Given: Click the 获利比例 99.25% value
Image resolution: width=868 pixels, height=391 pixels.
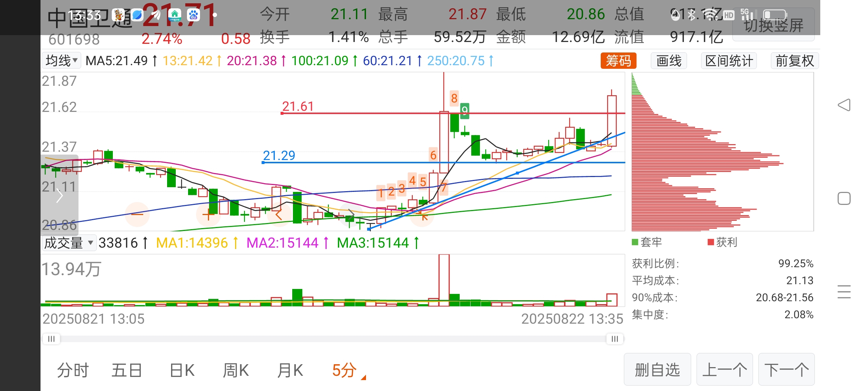Looking at the screenshot, I should pos(796,263).
